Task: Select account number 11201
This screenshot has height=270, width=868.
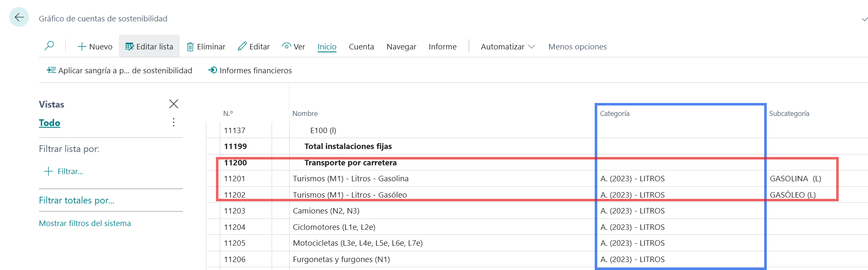Action: (x=235, y=178)
